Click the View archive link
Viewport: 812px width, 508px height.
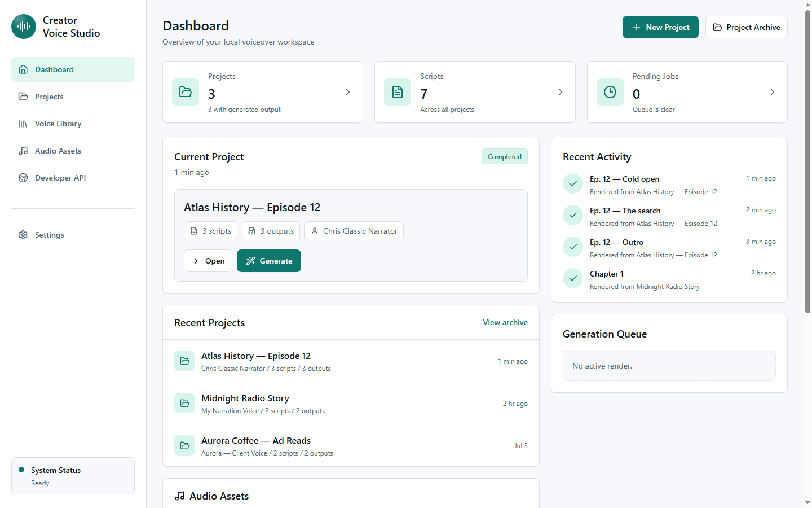505,322
